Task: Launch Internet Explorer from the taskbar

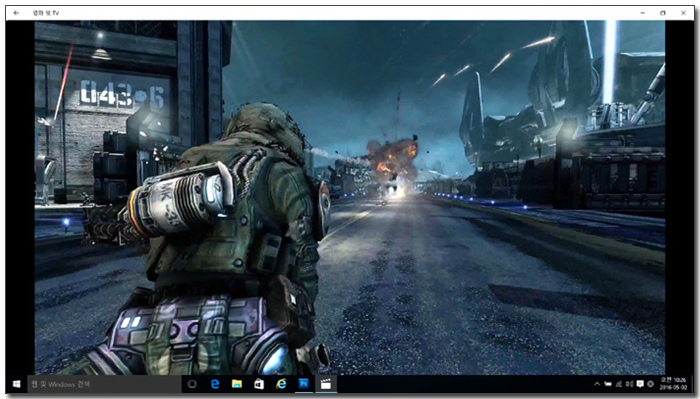Action: (x=281, y=384)
